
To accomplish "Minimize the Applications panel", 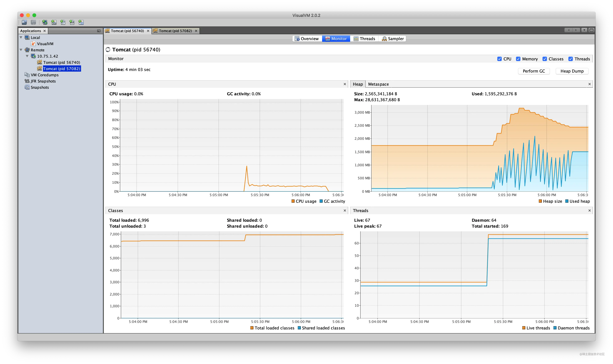I will click(x=99, y=31).
